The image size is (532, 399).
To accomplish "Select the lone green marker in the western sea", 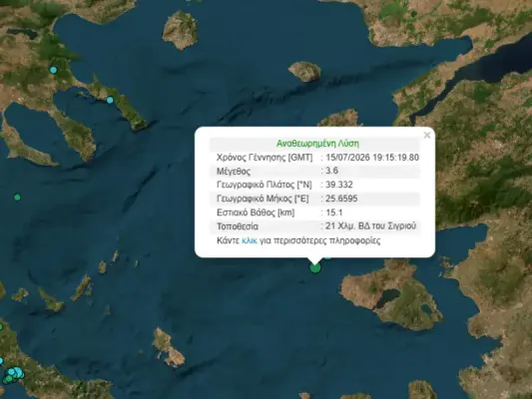I will tap(17, 197).
